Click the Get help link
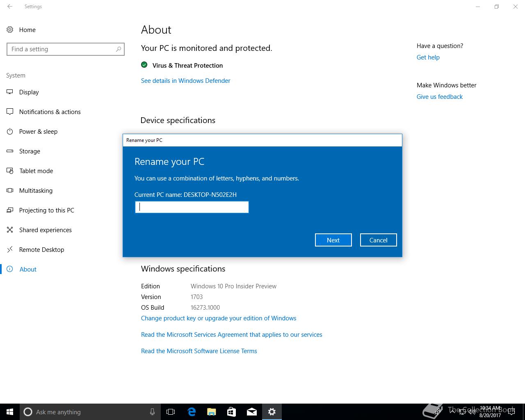The image size is (525, 420). 428,57
